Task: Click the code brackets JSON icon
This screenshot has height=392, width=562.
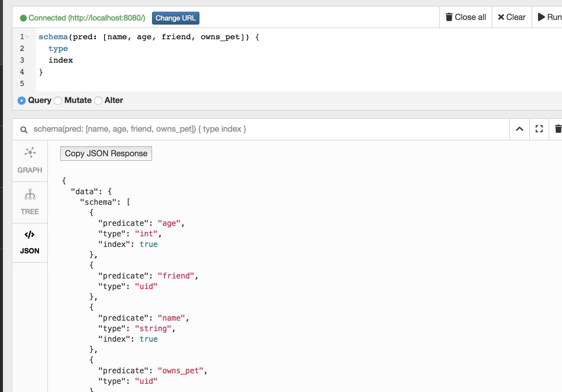Action: pyautogui.click(x=30, y=235)
